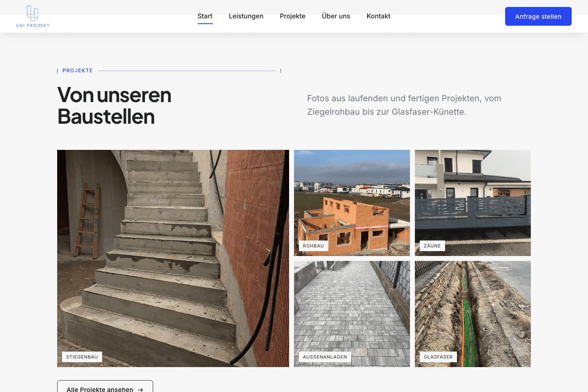The height and width of the screenshot is (392, 588).
Task: Open the Kontakt page link
Action: 378,16
